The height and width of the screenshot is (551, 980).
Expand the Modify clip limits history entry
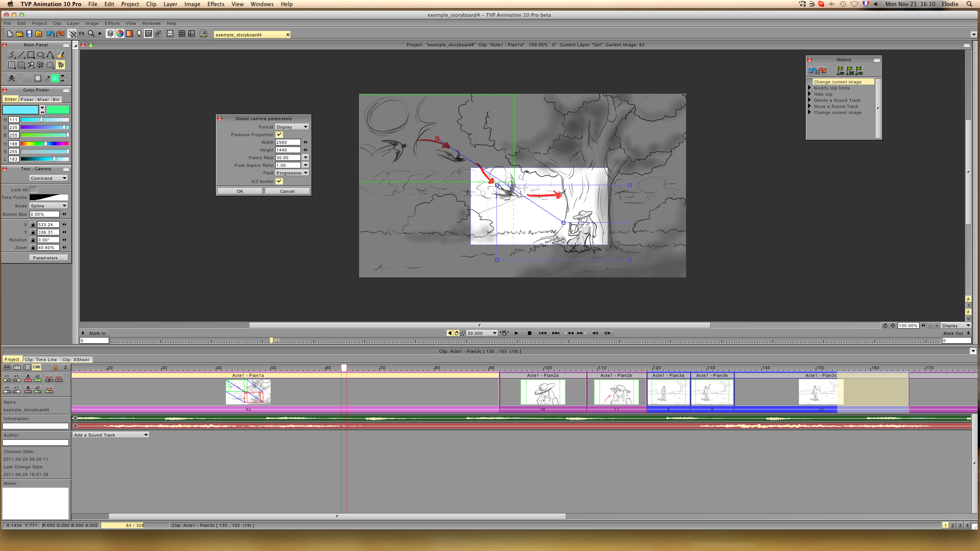point(810,88)
